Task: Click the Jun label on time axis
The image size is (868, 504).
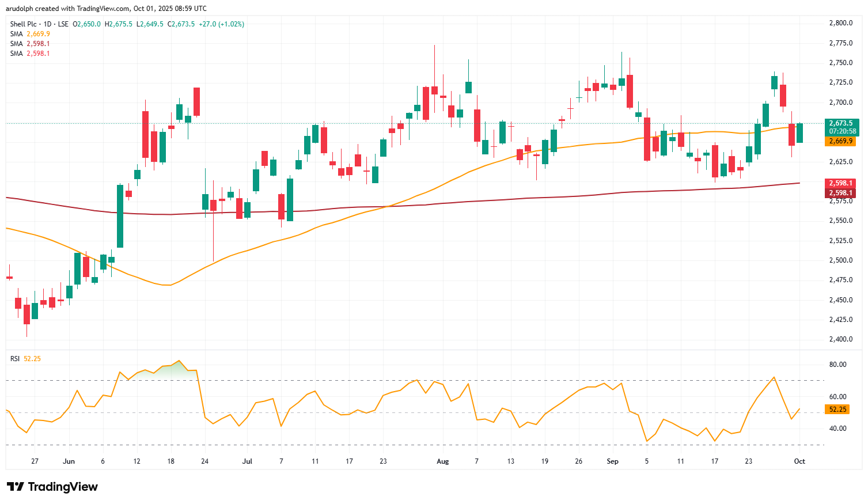Action: coord(69,461)
